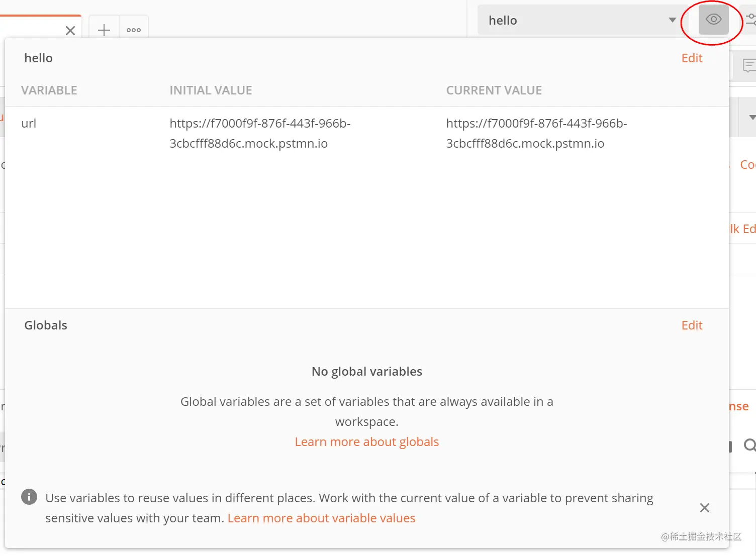Image resolution: width=756 pixels, height=556 pixels.
Task: Open Learn more about globals link
Action: [366, 442]
